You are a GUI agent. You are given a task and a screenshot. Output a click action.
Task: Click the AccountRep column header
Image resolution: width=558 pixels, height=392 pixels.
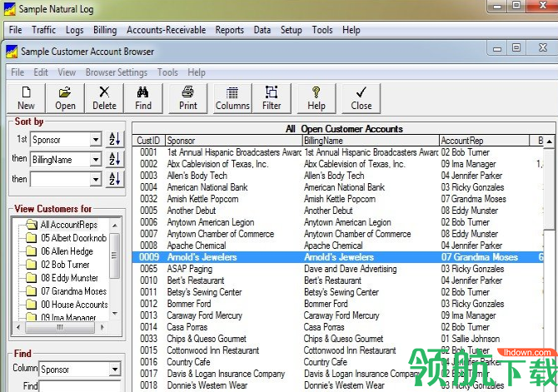pyautogui.click(x=485, y=141)
